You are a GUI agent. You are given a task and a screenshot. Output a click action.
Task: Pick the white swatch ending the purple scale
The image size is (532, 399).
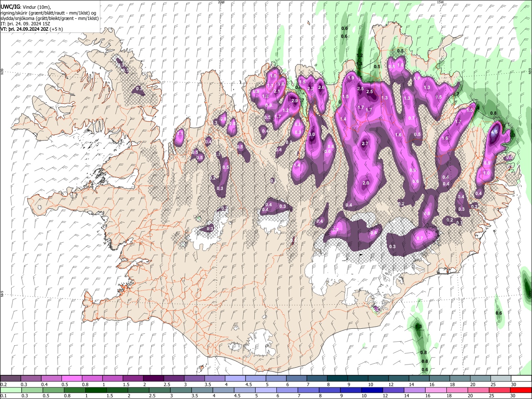[521, 379]
